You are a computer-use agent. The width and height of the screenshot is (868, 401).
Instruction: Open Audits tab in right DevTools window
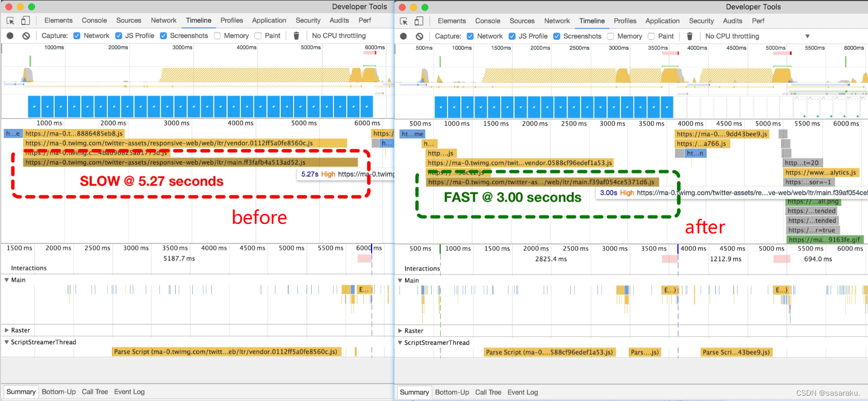(x=733, y=21)
